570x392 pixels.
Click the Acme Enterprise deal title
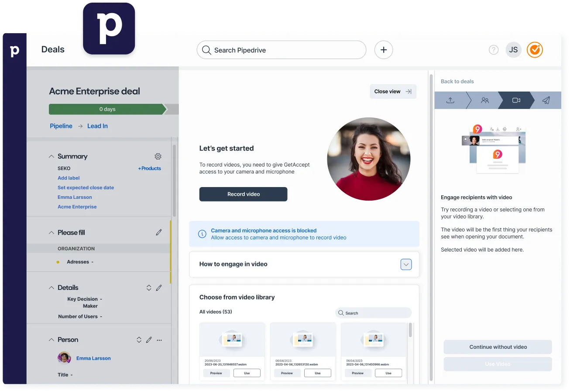[x=94, y=91]
